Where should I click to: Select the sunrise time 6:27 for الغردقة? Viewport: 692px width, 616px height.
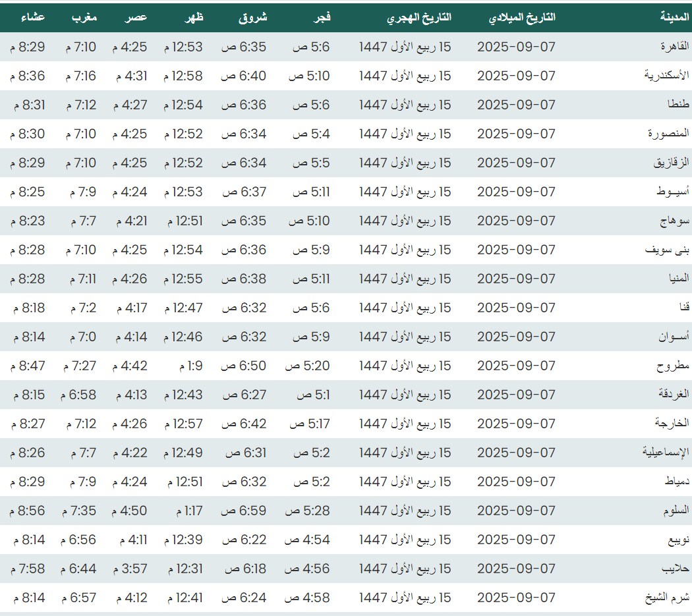click(245, 395)
